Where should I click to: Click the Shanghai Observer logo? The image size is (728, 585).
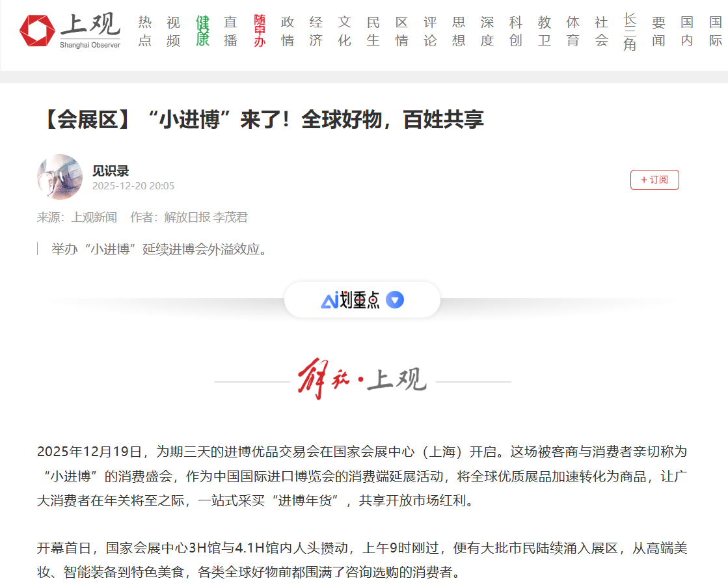point(70,31)
